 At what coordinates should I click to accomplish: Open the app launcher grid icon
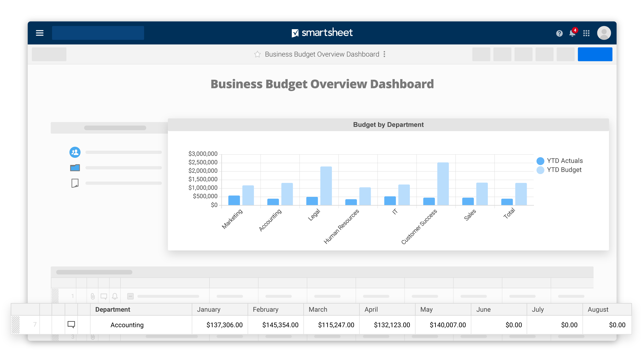[586, 33]
